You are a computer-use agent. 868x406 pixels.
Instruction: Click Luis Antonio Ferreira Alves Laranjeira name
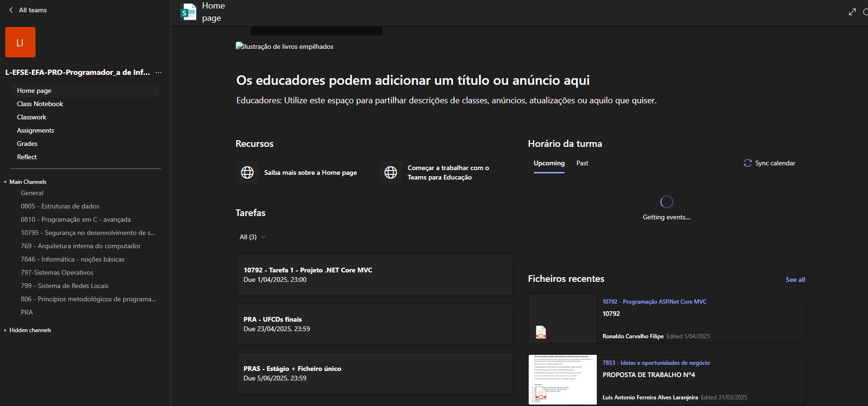coord(650,397)
